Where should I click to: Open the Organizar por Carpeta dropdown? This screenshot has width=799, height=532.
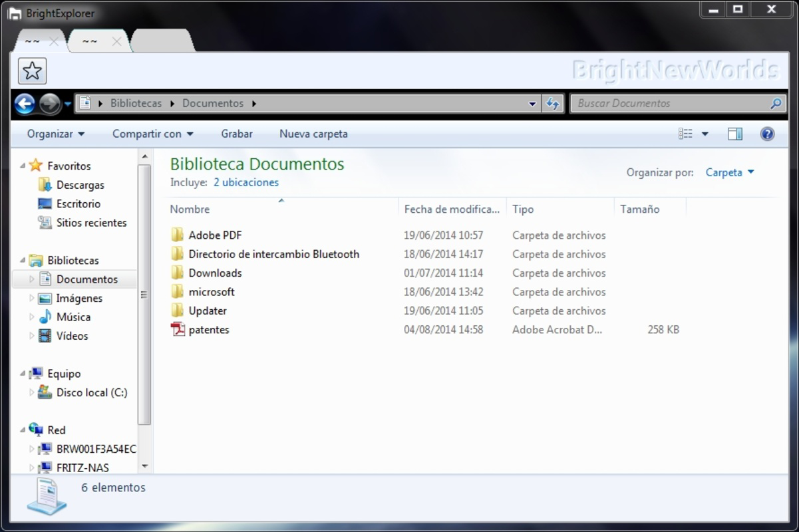click(x=730, y=172)
